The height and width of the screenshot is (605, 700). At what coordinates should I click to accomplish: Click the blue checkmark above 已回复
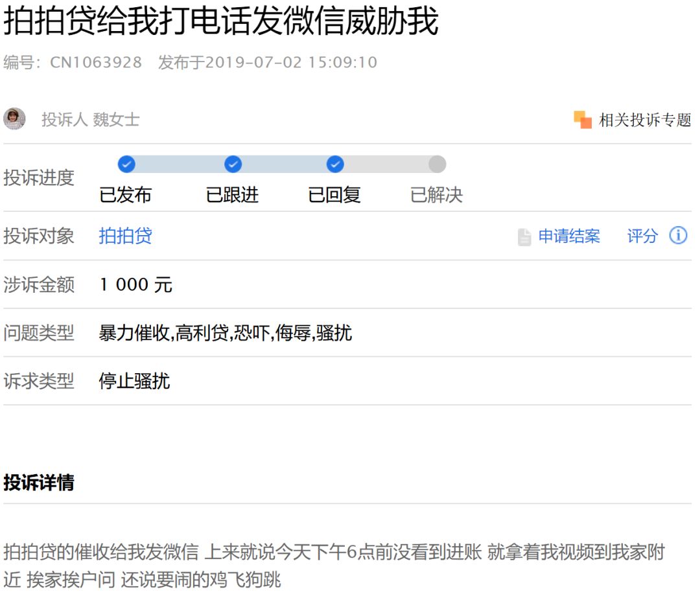(x=334, y=165)
